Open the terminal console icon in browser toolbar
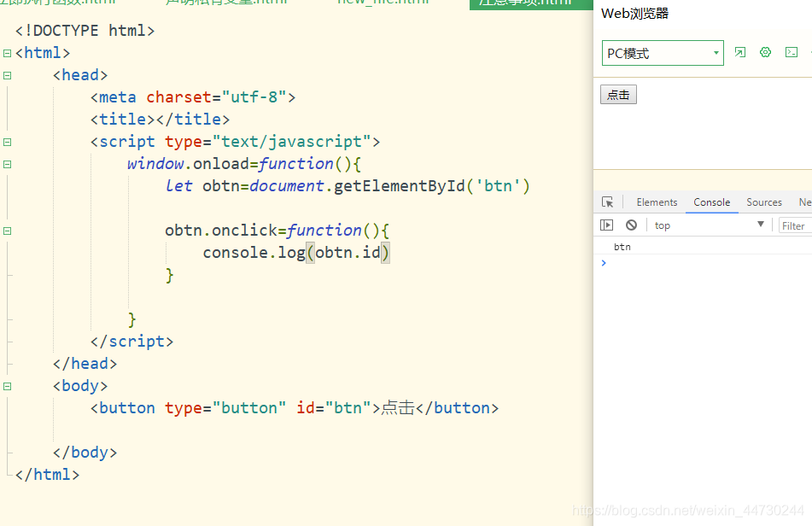Image resolution: width=812 pixels, height=526 pixels. click(792, 52)
